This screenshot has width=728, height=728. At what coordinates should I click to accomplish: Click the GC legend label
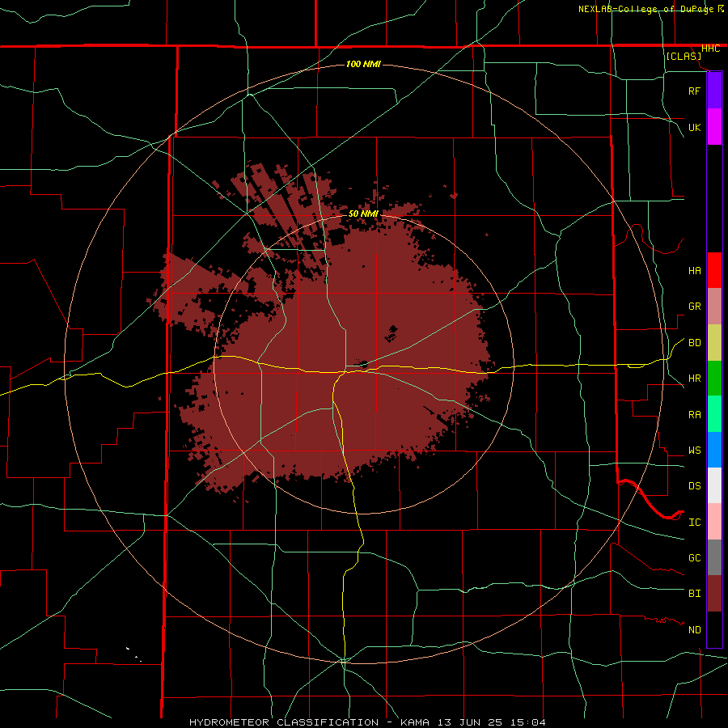point(694,558)
